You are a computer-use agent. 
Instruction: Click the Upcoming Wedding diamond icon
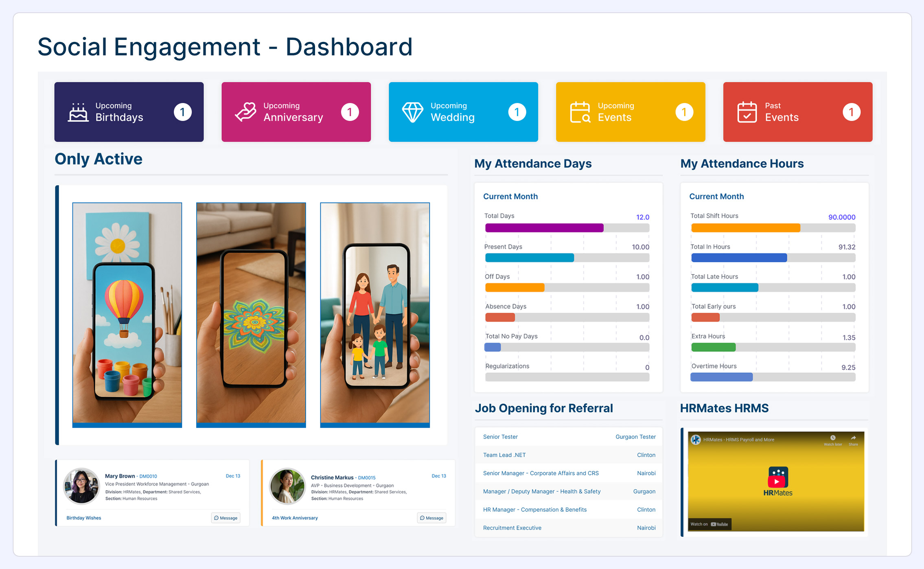pyautogui.click(x=412, y=112)
